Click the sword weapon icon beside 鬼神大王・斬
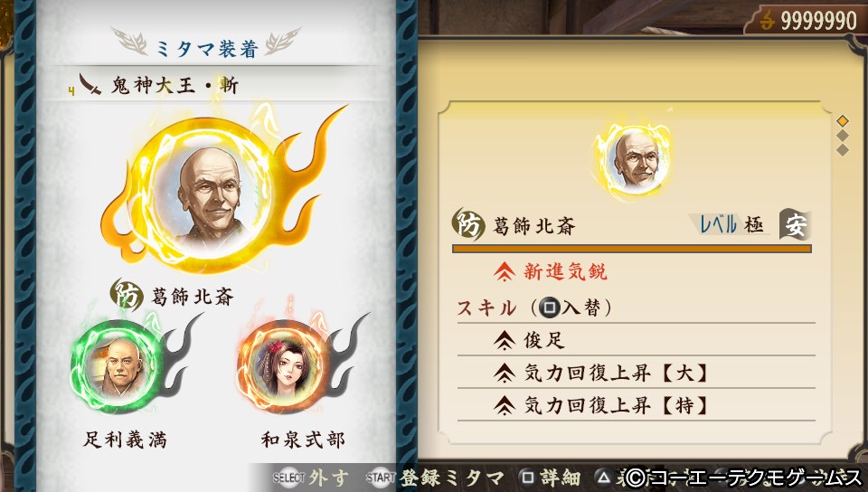 [90, 85]
